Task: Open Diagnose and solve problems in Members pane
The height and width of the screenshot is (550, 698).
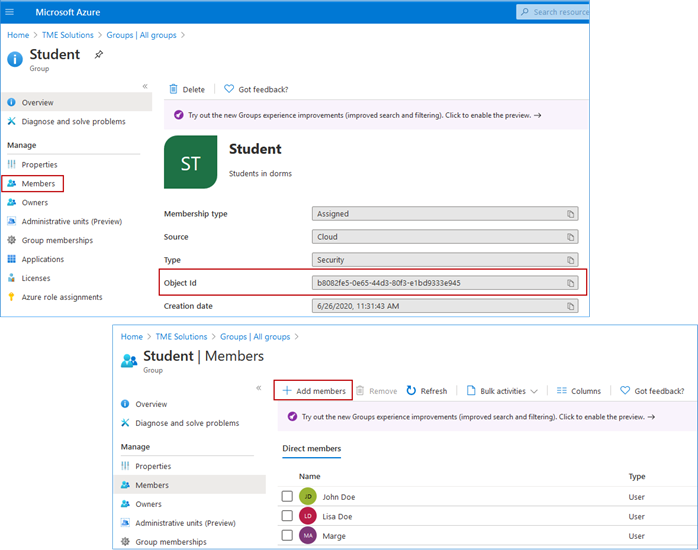Action: (180, 423)
